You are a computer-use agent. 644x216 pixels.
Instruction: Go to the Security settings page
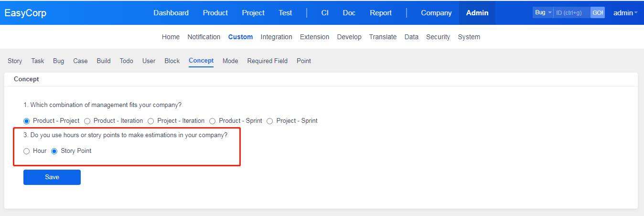pos(438,37)
